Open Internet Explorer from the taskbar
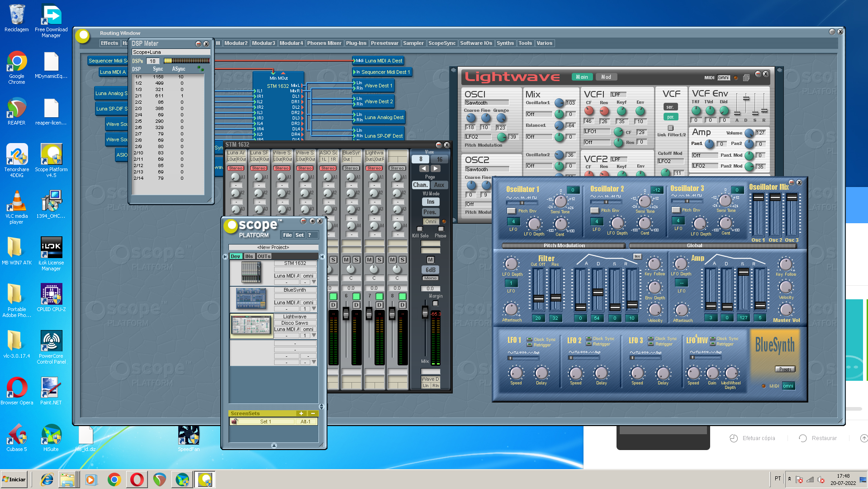 47,479
